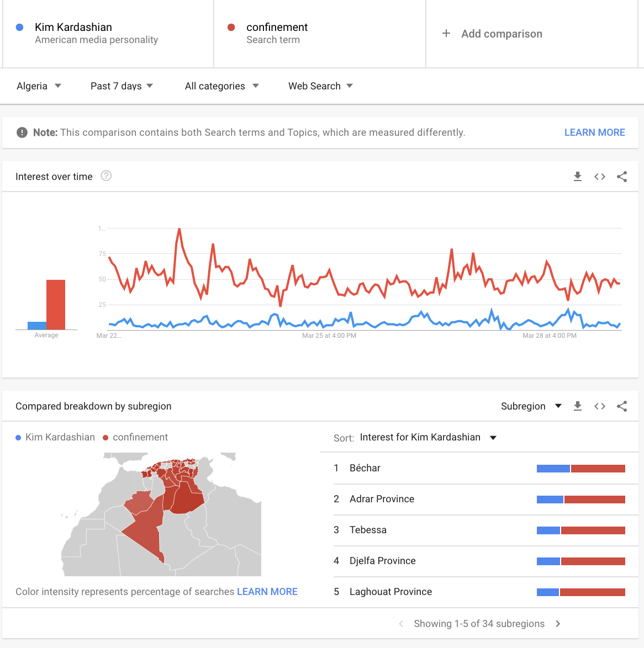Embed the subregion breakdown chart
Viewport: 644px width, 648px height.
tap(600, 406)
